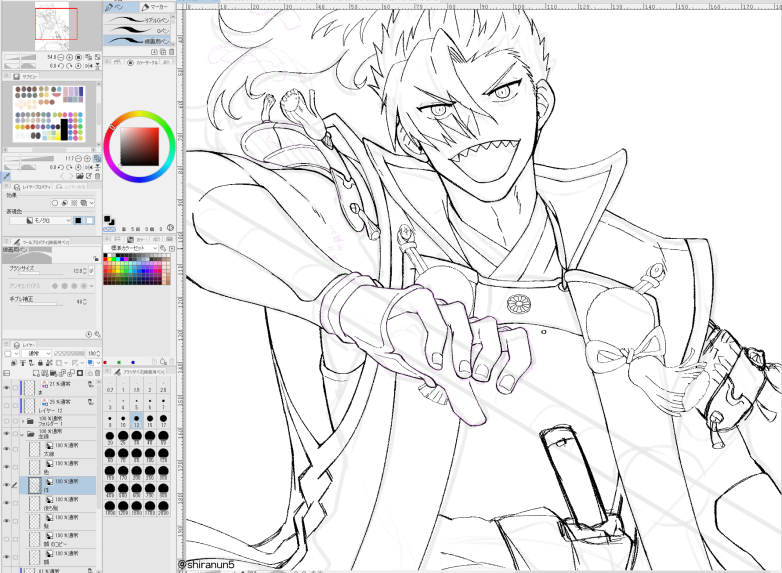Collapse the 主線 folder
The image size is (782, 573).
click(22, 434)
